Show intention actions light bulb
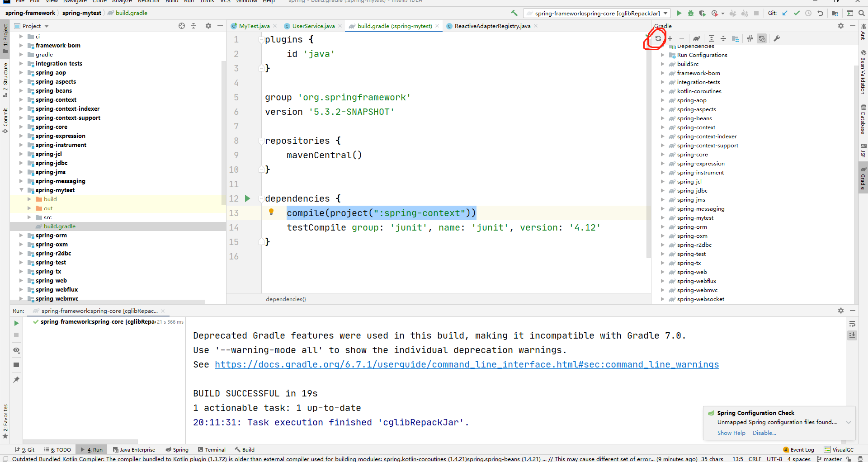Screen dimensions: 868x462 [x=271, y=212]
